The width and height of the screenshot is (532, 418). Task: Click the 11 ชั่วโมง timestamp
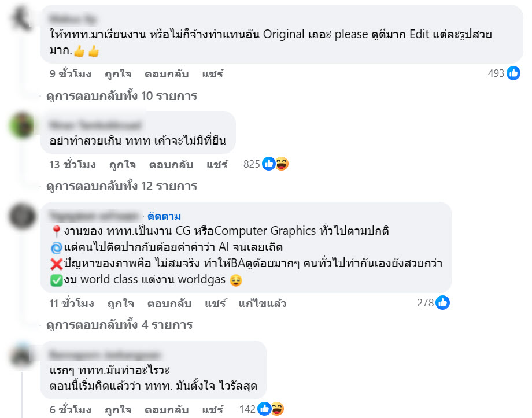click(x=72, y=304)
